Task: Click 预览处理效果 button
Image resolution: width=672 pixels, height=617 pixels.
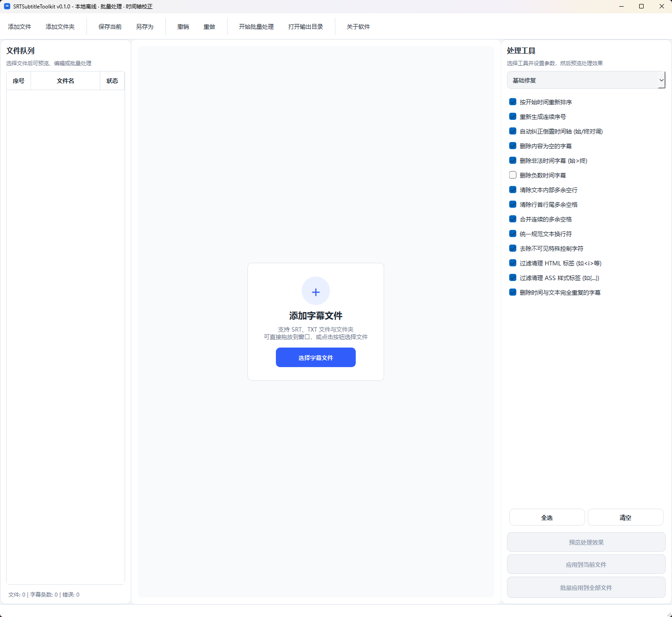Action: click(586, 542)
